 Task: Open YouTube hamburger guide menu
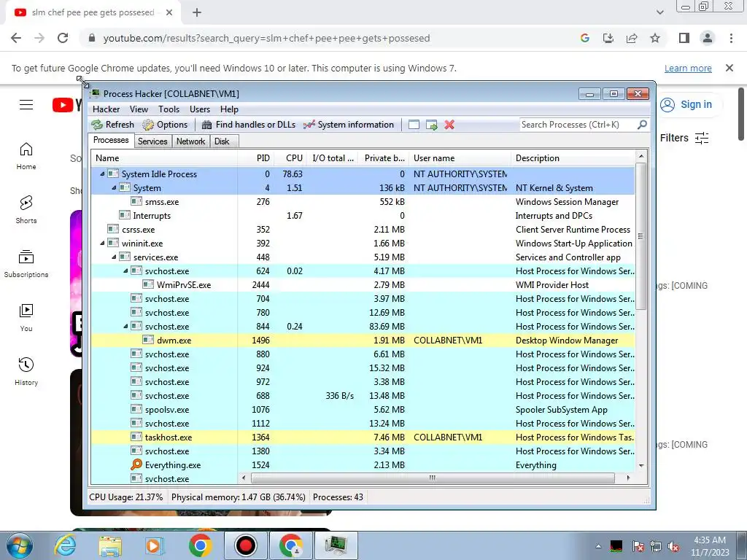click(x=26, y=105)
